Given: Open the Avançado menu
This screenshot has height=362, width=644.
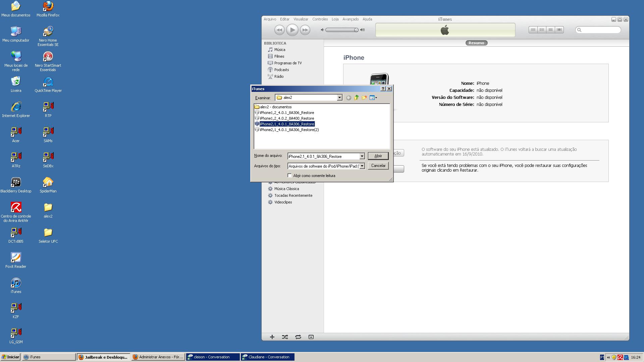Looking at the screenshot, I should (351, 19).
